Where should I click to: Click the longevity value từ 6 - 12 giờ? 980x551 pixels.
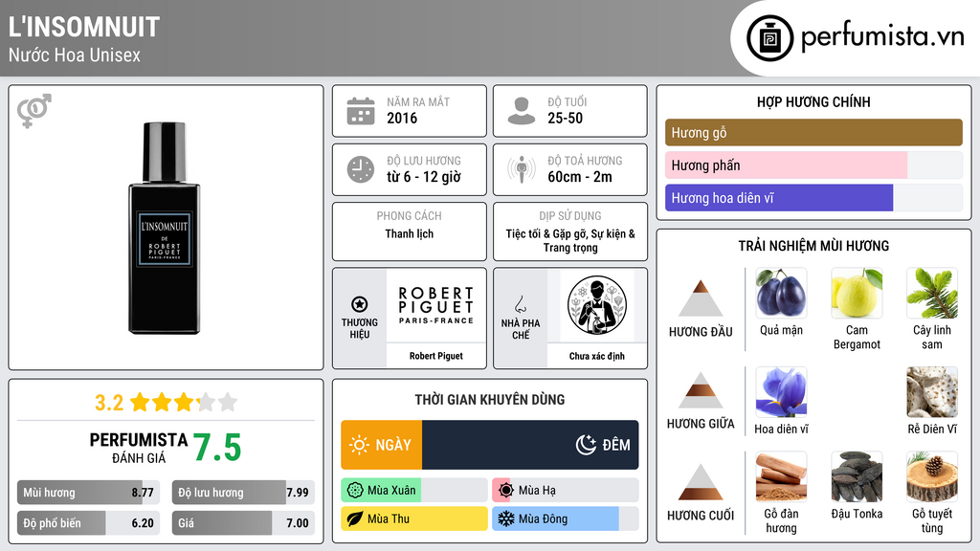point(424,177)
